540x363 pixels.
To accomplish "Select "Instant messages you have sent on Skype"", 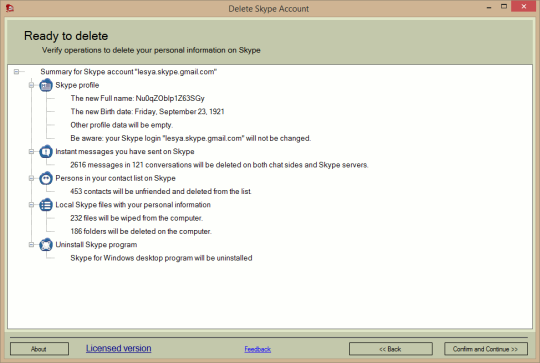I will [125, 152].
